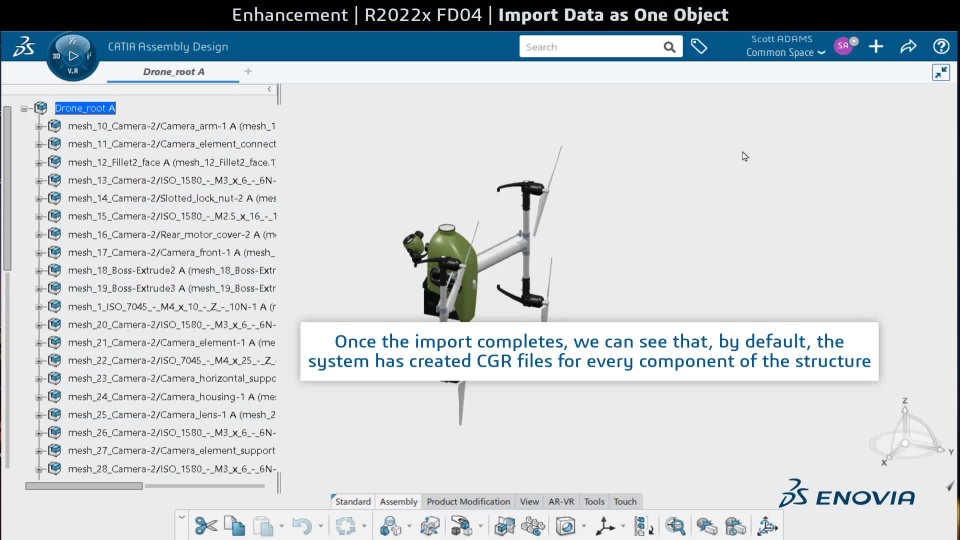The width and height of the screenshot is (960, 540).
Task: Open the Tools tab
Action: 594,501
